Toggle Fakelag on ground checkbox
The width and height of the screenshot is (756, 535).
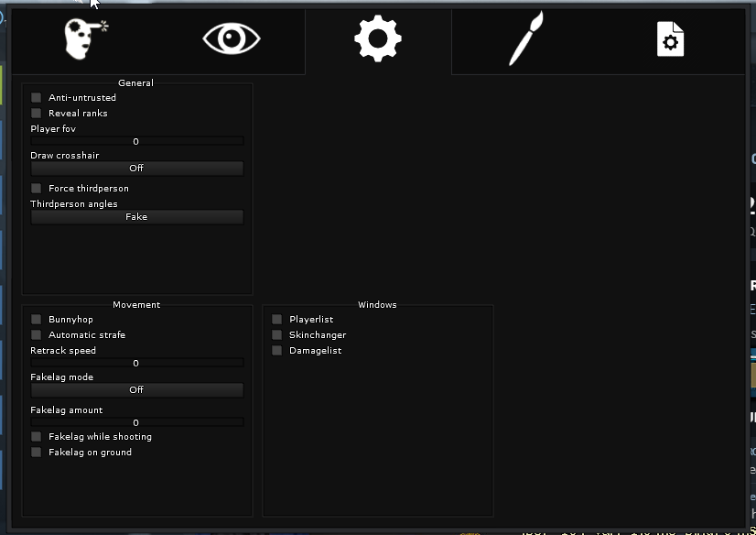tap(37, 452)
